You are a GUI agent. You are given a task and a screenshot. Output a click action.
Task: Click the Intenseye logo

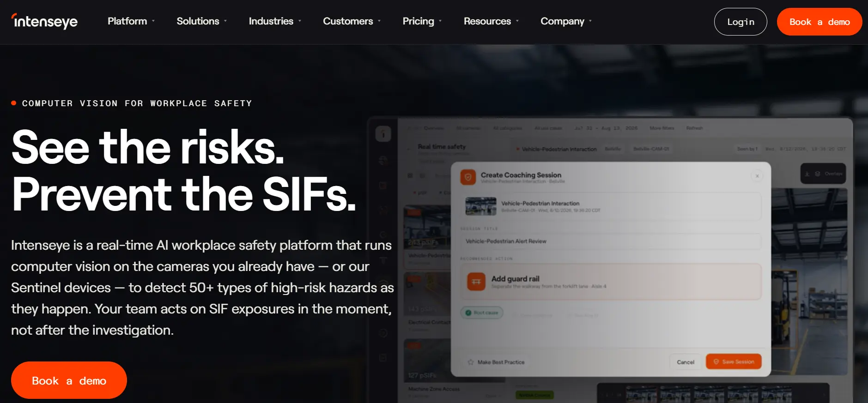[x=44, y=21]
